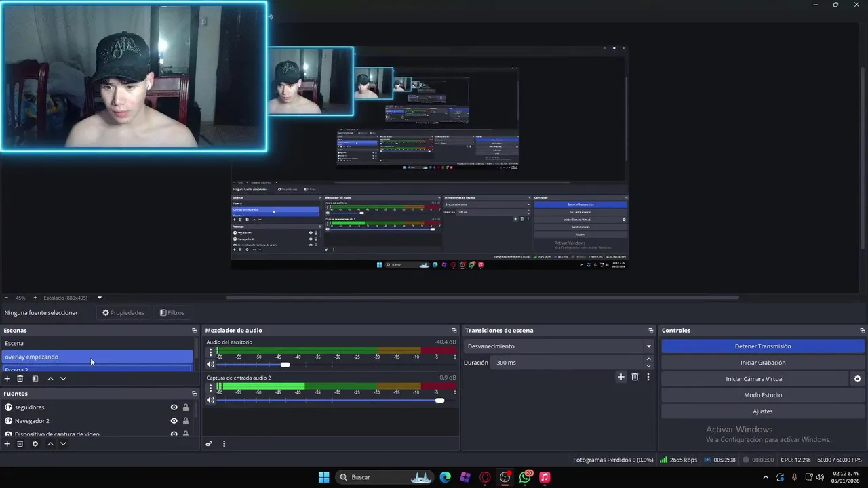Adjust Audio del escritorio volume slider
868x488 pixels.
285,365
